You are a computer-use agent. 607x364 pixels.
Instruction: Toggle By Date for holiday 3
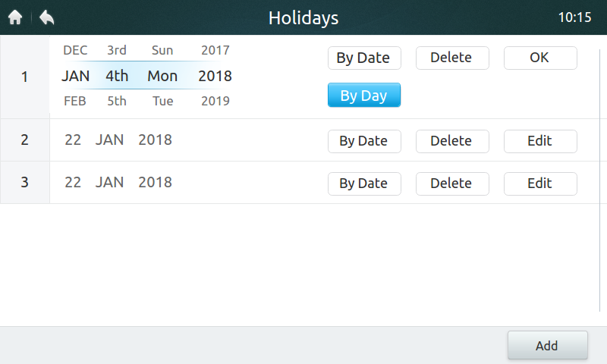coord(363,184)
